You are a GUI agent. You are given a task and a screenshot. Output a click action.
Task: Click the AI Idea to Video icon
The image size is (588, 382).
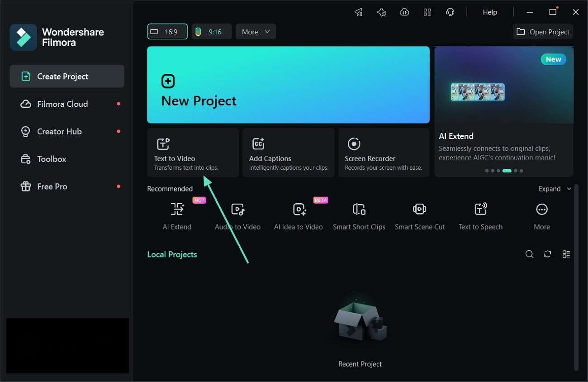click(299, 209)
